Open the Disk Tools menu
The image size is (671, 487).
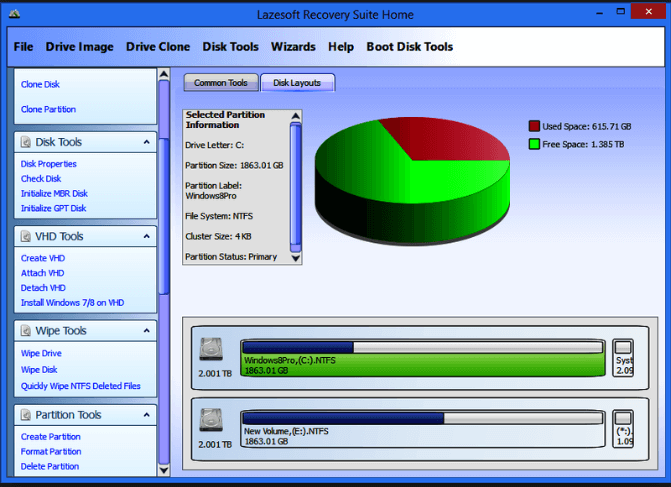pyautogui.click(x=230, y=47)
